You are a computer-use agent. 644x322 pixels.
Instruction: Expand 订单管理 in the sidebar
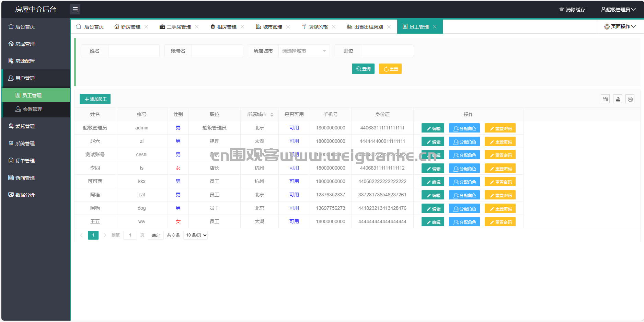point(36,161)
